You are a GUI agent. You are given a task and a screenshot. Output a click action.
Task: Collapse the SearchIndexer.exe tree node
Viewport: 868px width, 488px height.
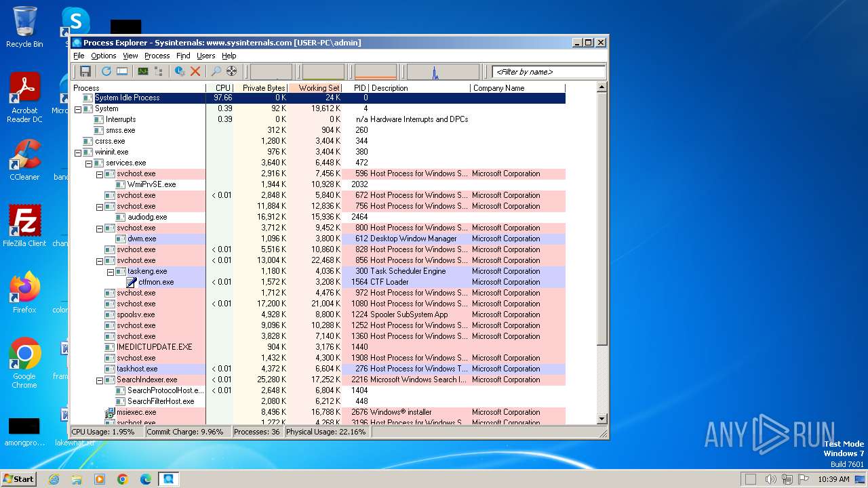pos(100,380)
